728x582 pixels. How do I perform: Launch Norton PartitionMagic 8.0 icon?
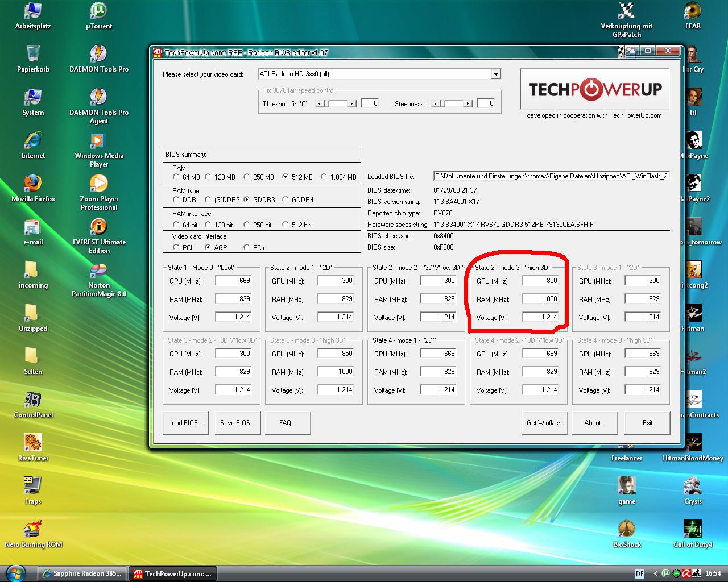click(99, 279)
